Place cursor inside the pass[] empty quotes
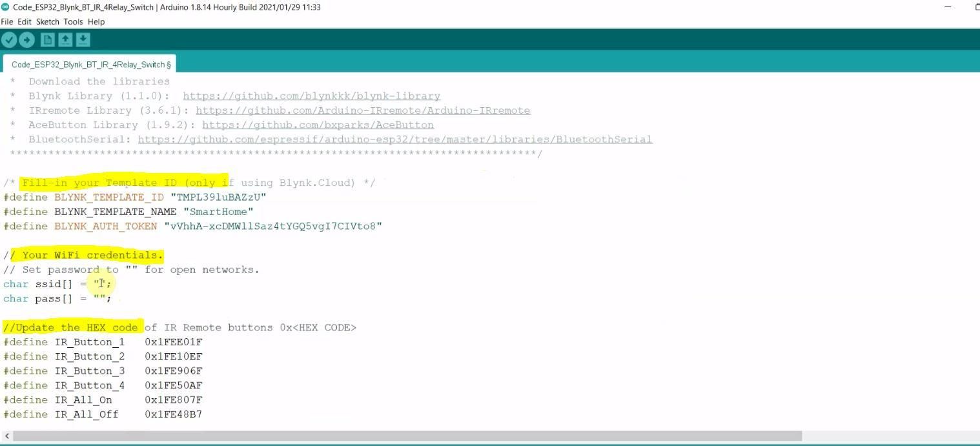Image resolution: width=980 pixels, height=446 pixels. tap(99, 298)
